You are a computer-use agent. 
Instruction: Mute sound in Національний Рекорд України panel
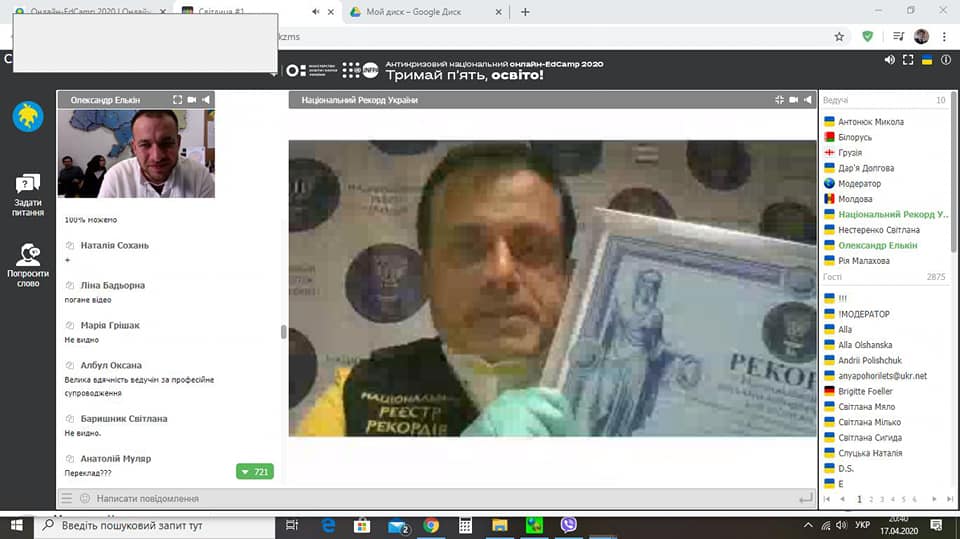pyautogui.click(x=808, y=100)
